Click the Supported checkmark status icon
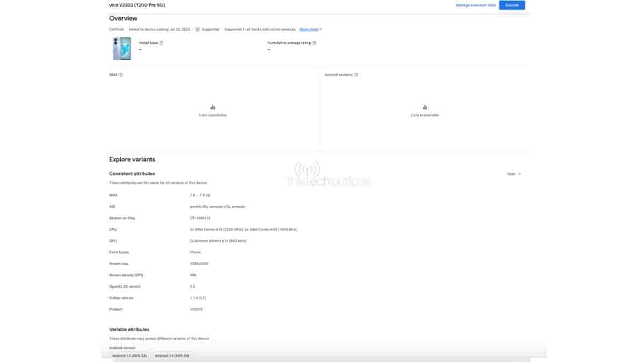This screenshot has width=644, height=362. [197, 29]
